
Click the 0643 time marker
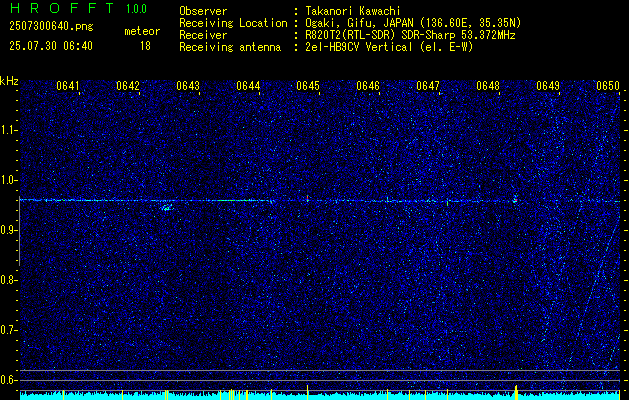tap(188, 86)
